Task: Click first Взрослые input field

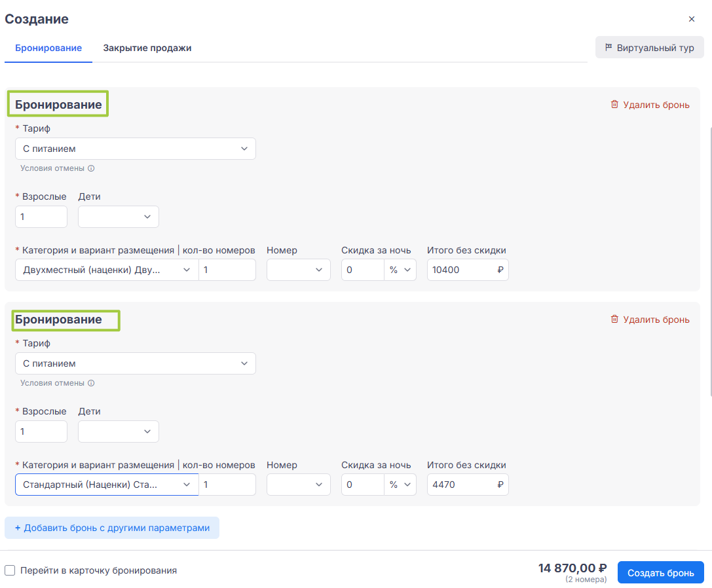Action: pos(41,217)
